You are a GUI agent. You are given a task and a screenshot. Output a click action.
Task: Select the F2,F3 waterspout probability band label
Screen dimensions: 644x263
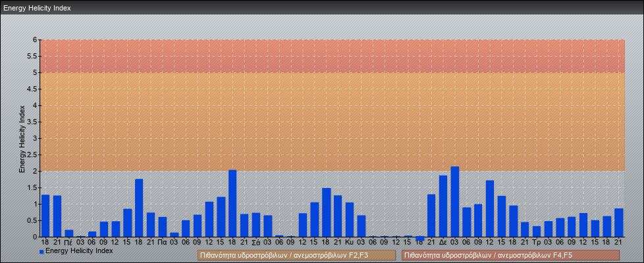[296, 255]
